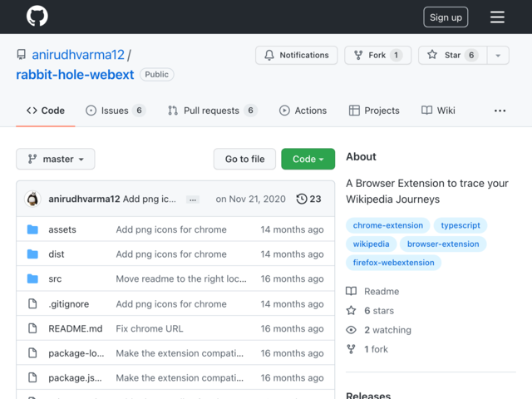Expand the commit message ellipsis
The height and width of the screenshot is (399, 532).
(x=193, y=199)
